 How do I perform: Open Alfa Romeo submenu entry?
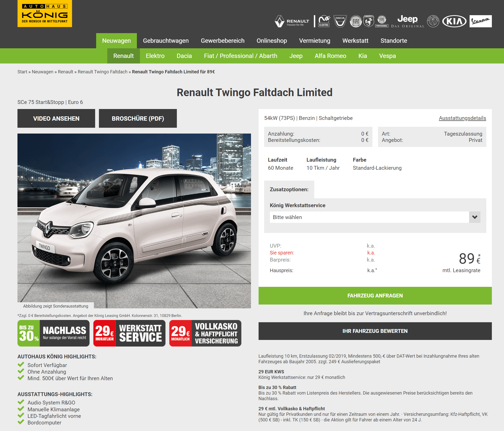pos(330,56)
